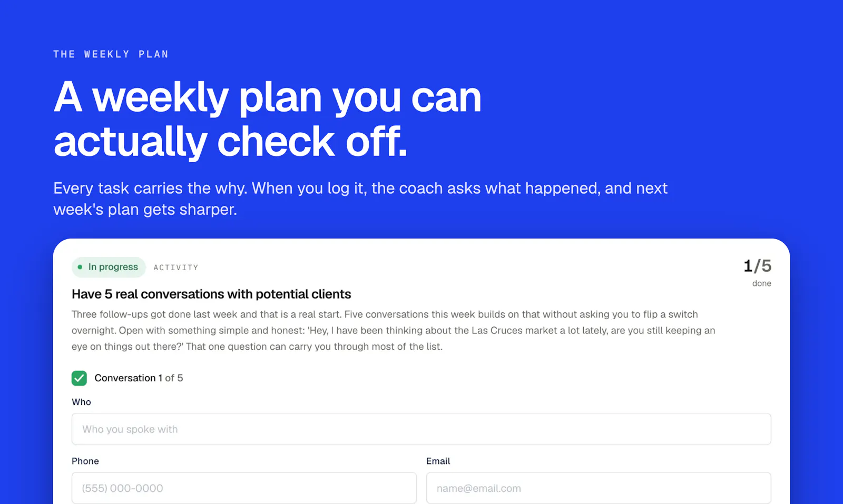Click the ACTIVITY category label
The height and width of the screenshot is (504, 843).
[x=176, y=268]
